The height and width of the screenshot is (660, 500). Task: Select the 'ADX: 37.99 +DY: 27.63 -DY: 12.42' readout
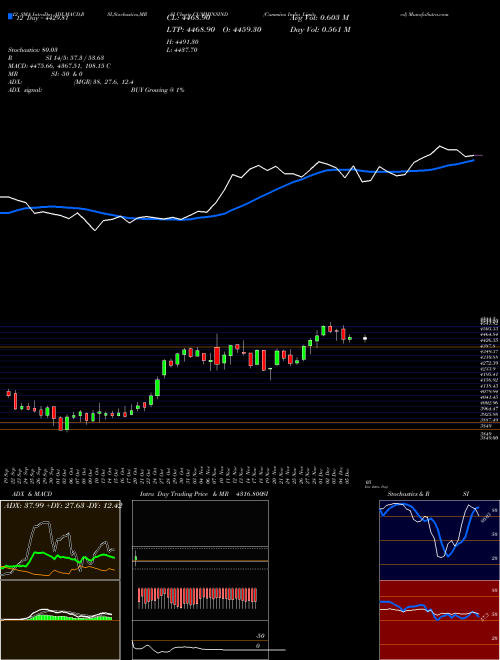pos(63,505)
